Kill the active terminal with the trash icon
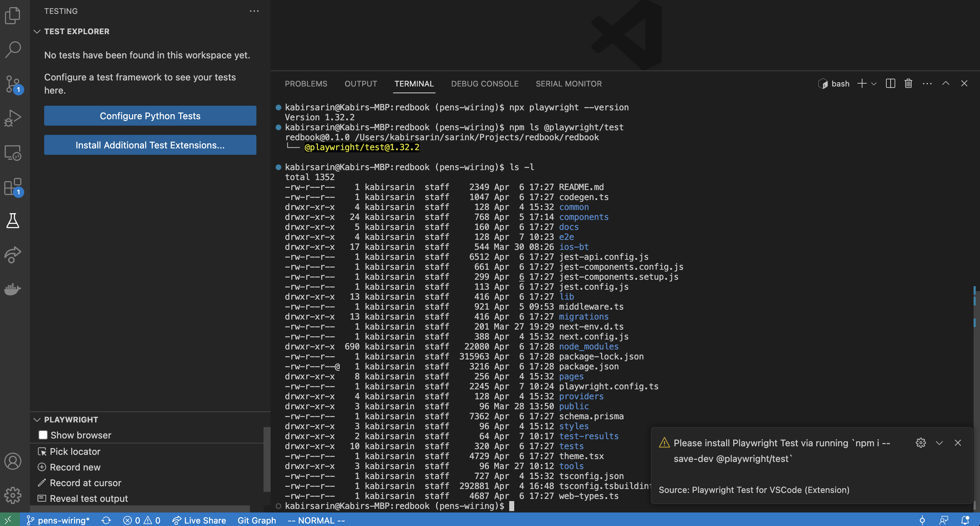Screen dimensions: 980x526 [908, 83]
